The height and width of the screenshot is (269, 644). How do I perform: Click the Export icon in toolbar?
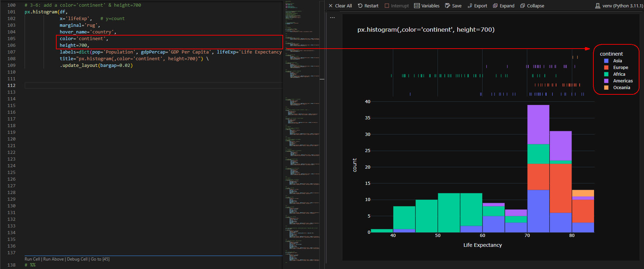(470, 6)
